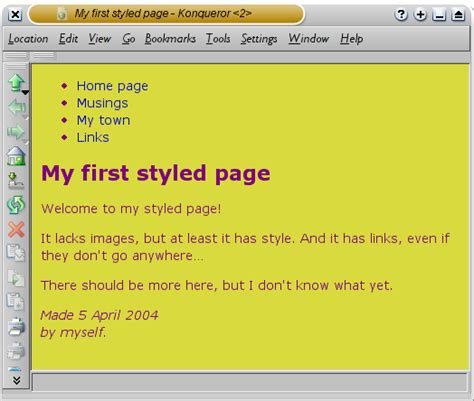Click the Print icon
This screenshot has height=401, width=474.
(16, 326)
